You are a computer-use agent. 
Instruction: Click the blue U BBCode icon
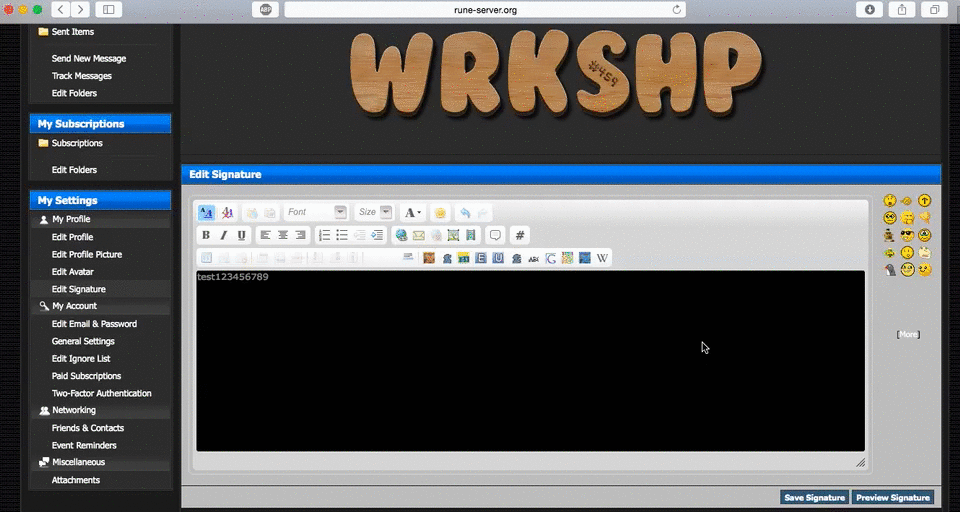498,258
